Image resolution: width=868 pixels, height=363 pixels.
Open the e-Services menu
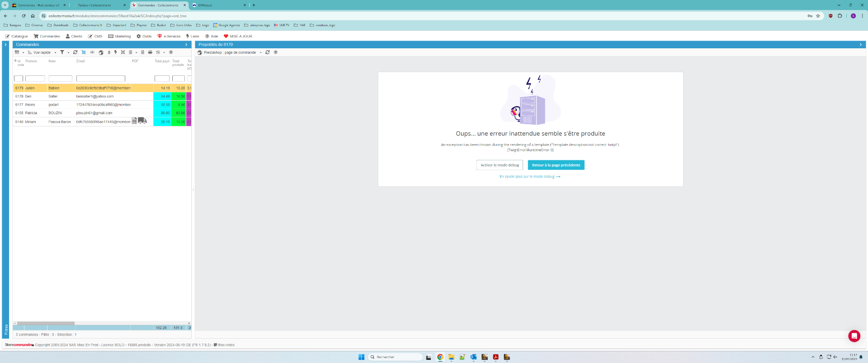(169, 36)
